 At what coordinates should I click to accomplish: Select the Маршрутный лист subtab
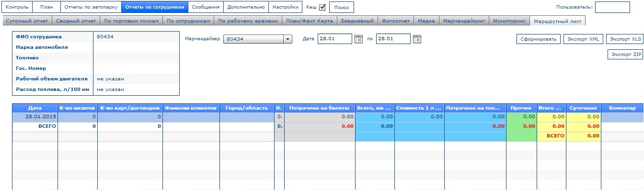[558, 21]
